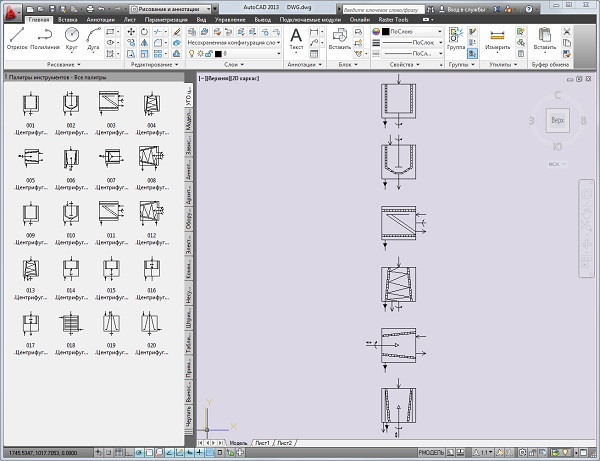Image resolution: width=600 pixels, height=461 pixels.
Task: Select the Полилиния (Polyline) tool
Action: (x=45, y=37)
